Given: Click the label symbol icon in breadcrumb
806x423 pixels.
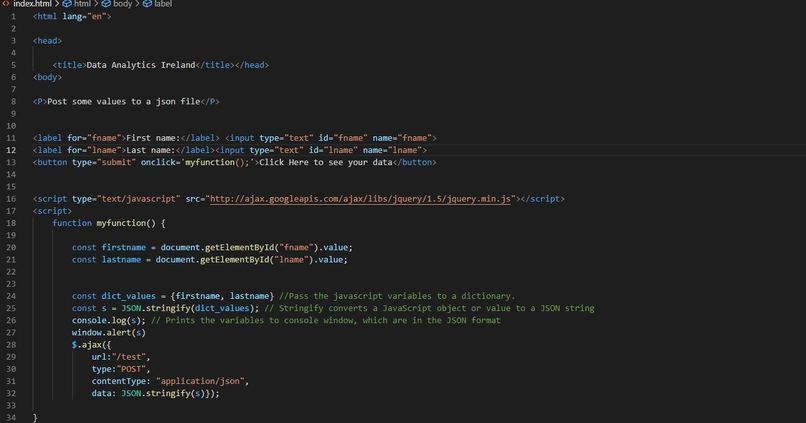Looking at the screenshot, I should click(147, 4).
